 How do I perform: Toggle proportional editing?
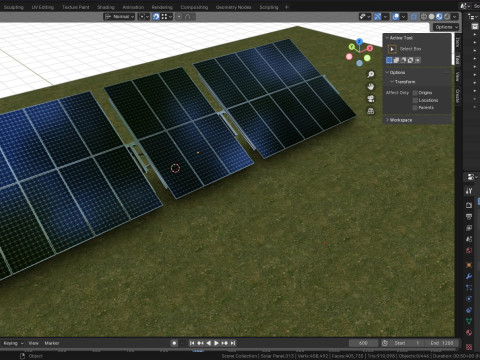point(179,17)
